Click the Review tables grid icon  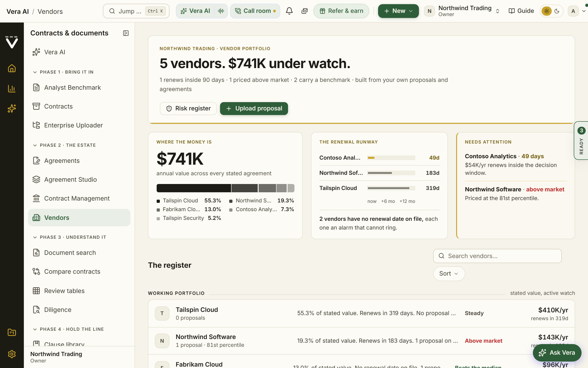36,291
